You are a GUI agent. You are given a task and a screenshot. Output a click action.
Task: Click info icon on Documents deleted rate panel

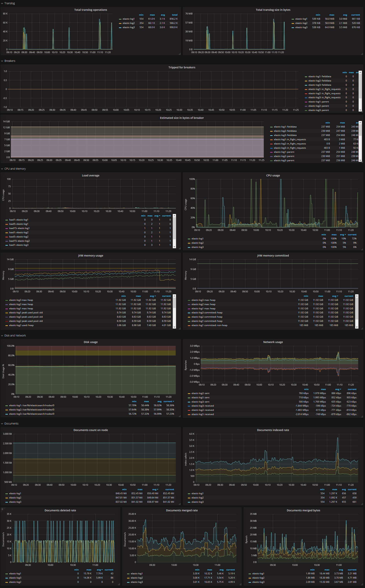click(2, 509)
